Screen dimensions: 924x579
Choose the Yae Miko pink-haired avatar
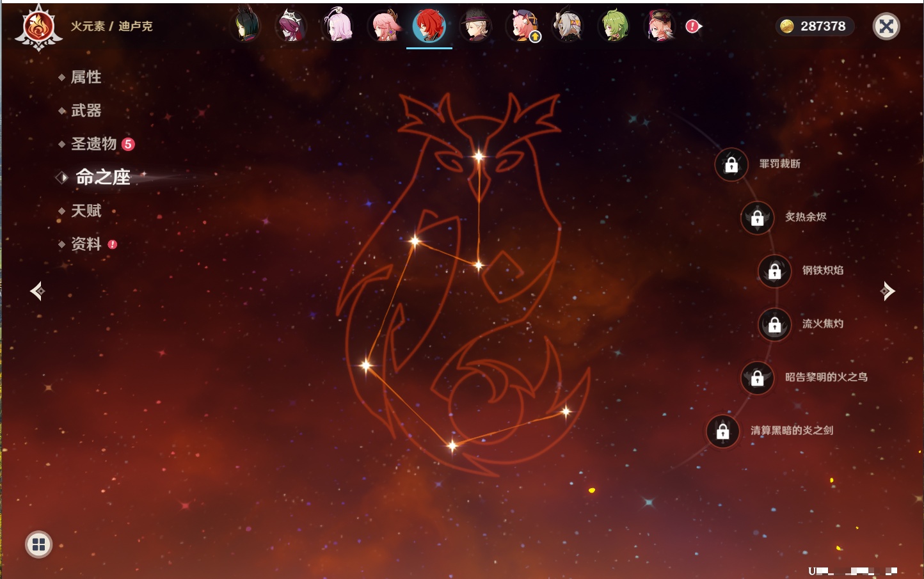tap(385, 26)
